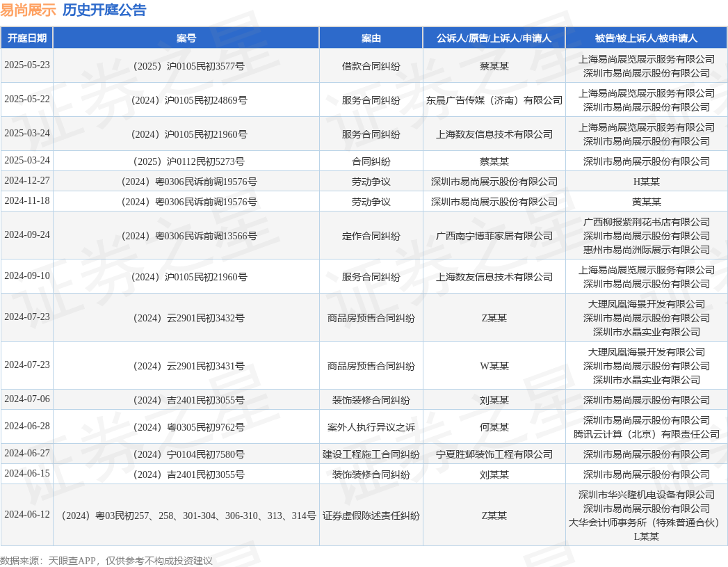Click case number 宁0104民初7580号
Viewport: 728px width, 567px height.
(186, 454)
